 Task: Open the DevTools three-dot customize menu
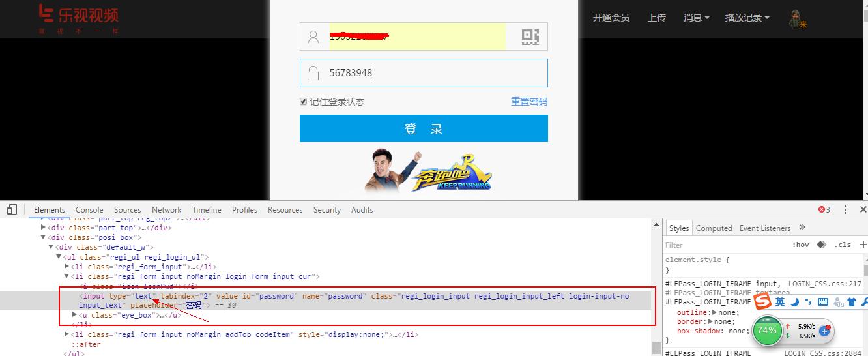845,209
